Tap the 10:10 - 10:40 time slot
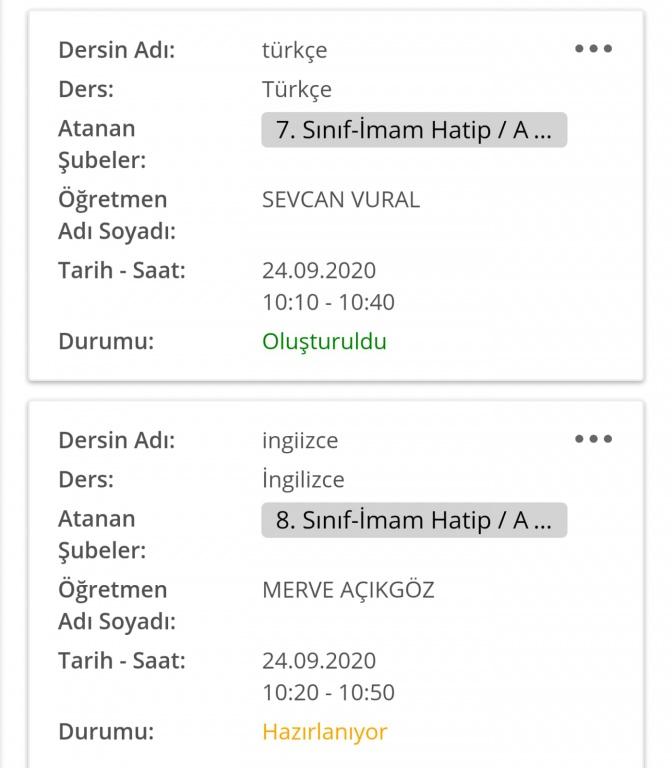Screen dimensions: 672x768 point(328,302)
